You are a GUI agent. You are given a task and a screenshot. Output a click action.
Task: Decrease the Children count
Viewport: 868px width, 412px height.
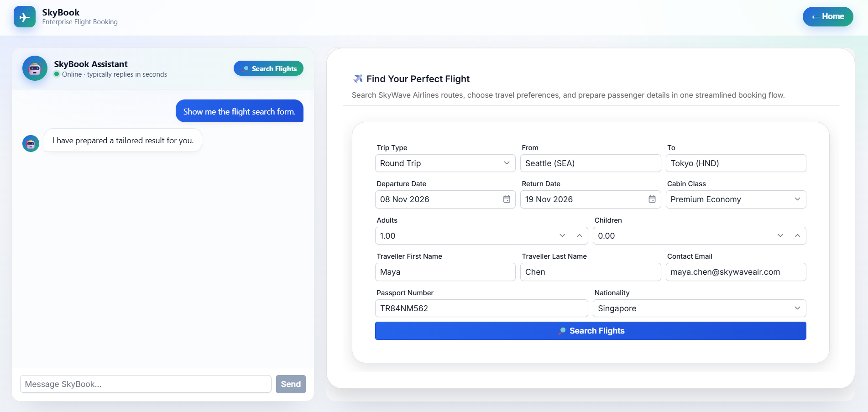(780, 236)
